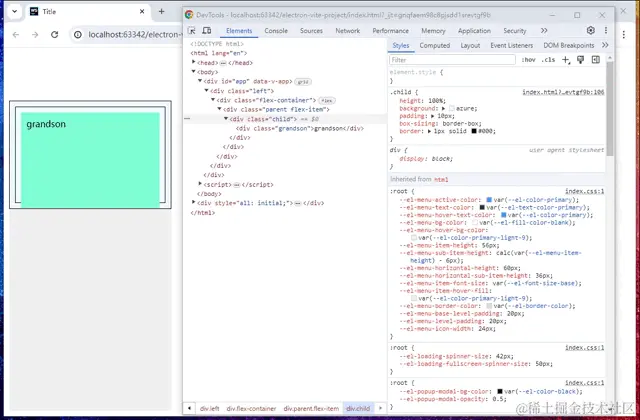
Task: Select the Computed sidebar tab
Action: (x=435, y=45)
